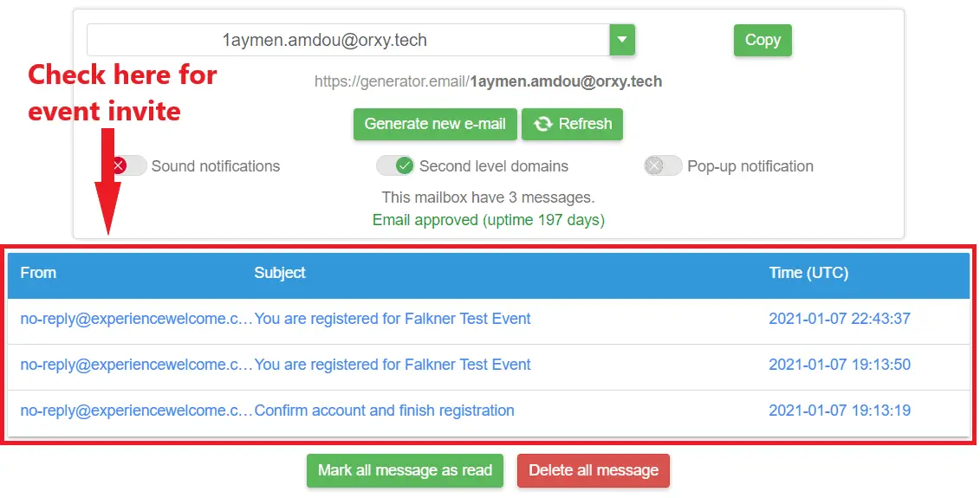Select the email address text field
This screenshot has width=980, height=498.
point(347,40)
